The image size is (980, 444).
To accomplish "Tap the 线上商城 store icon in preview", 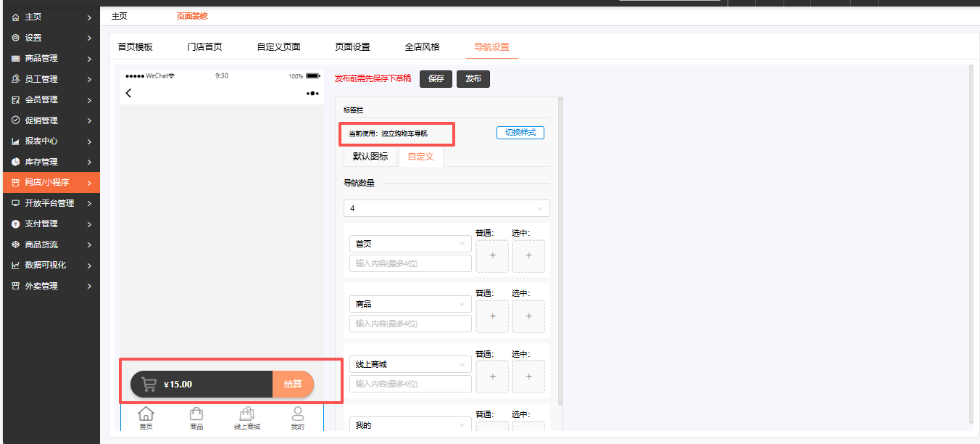I will pyautogui.click(x=246, y=414).
